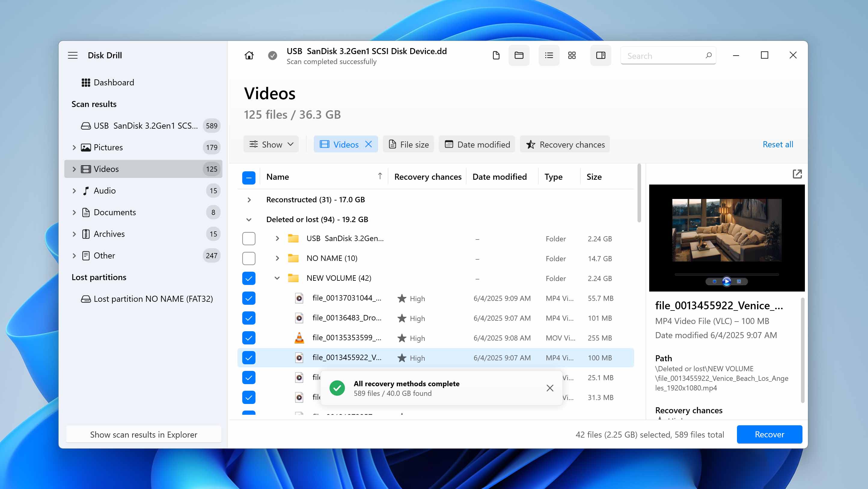Click the star icon beside file_00136483 High
Viewport: 868px width, 489px height.
(402, 318)
